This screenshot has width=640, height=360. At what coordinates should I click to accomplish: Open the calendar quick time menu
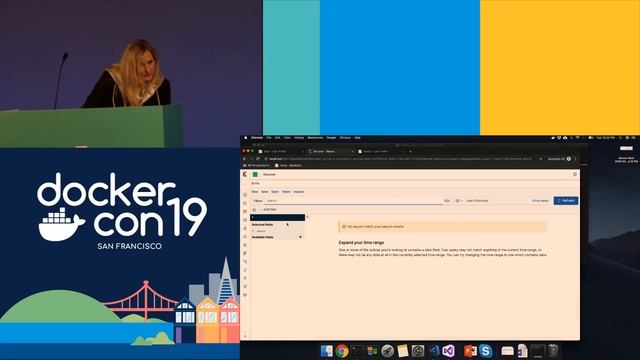459,201
